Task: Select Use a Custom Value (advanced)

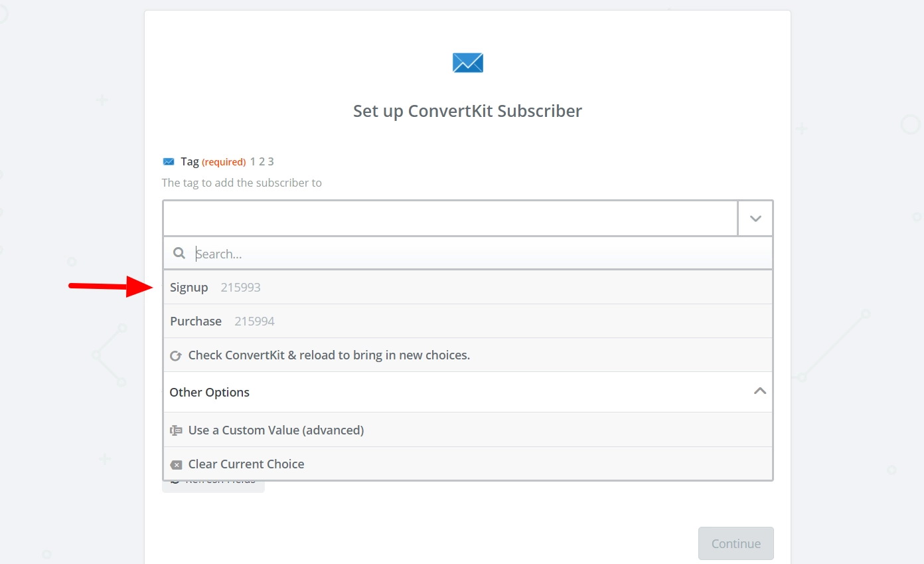Action: tap(468, 430)
